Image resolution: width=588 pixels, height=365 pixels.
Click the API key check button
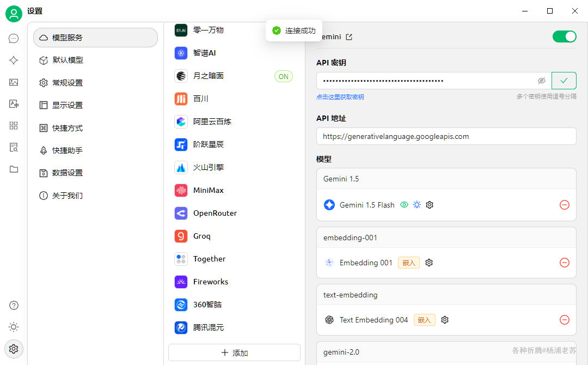[x=564, y=81]
